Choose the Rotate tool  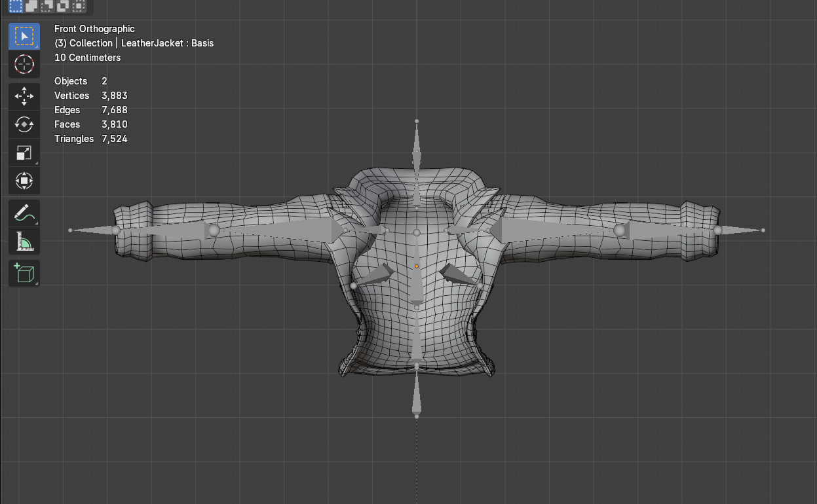(24, 124)
